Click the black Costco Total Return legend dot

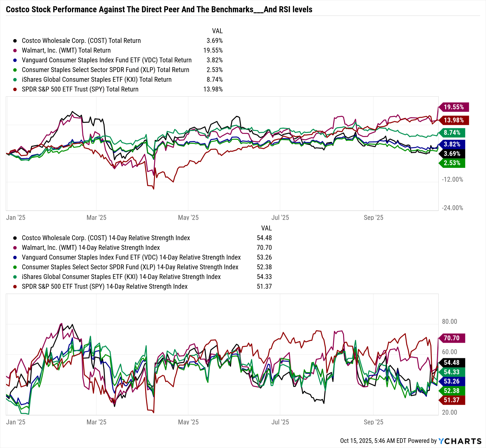[15, 41]
